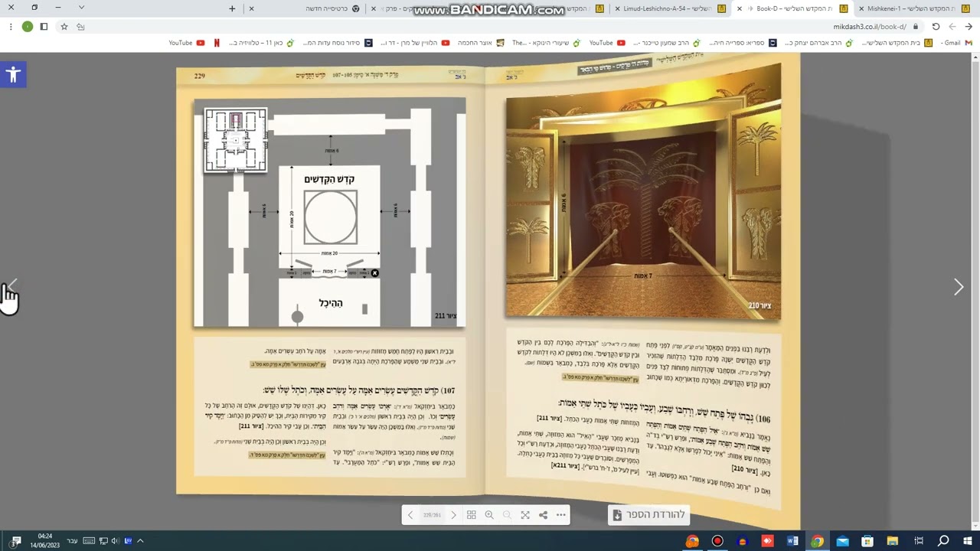
Task: Switch to Chrome in taskbar
Action: pos(817,541)
